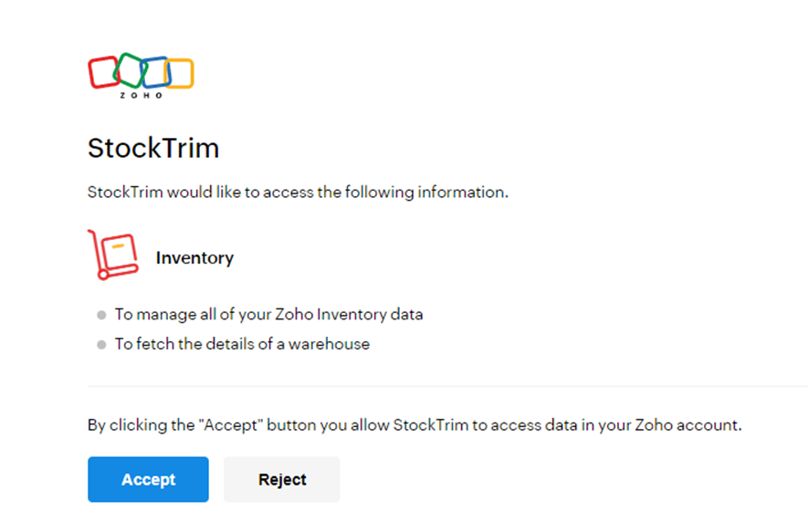
Task: Click the red square in Zoho logo
Action: tap(103, 72)
